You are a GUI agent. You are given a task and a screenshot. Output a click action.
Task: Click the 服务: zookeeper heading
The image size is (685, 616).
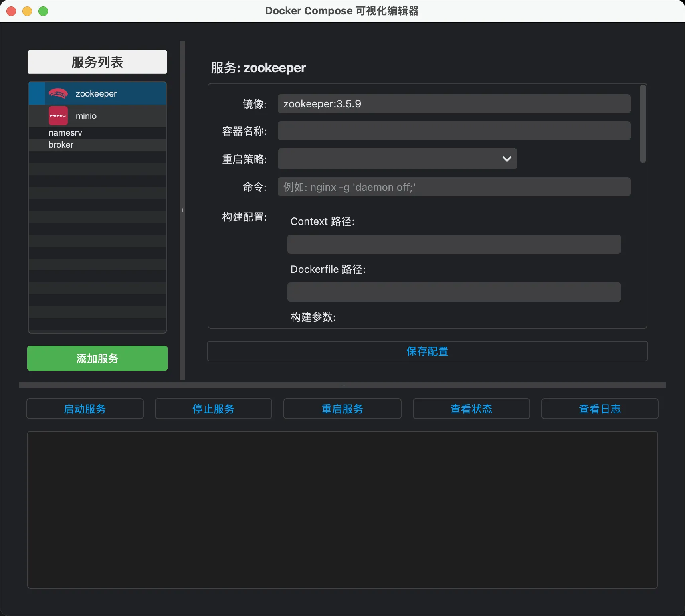pos(258,68)
